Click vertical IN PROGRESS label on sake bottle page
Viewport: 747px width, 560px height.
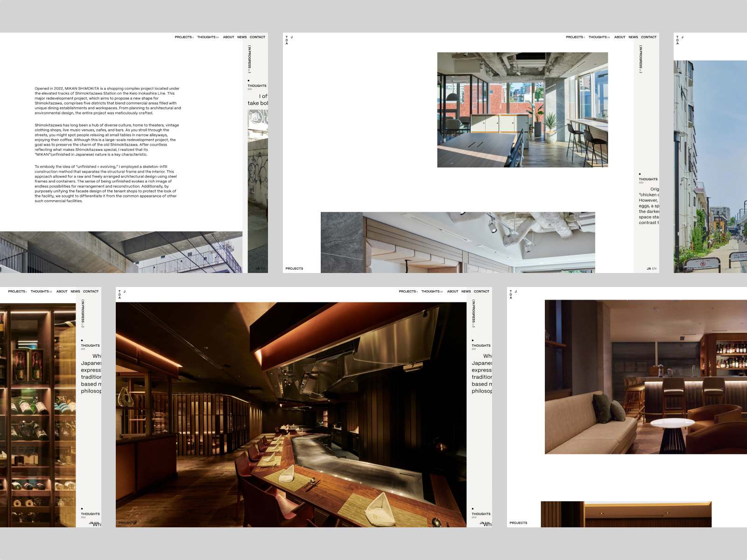click(83, 314)
